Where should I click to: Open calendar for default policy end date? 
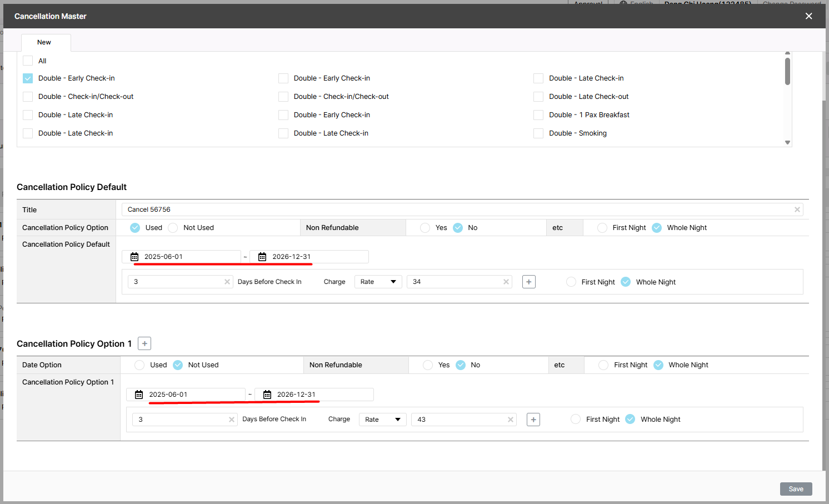pos(262,257)
